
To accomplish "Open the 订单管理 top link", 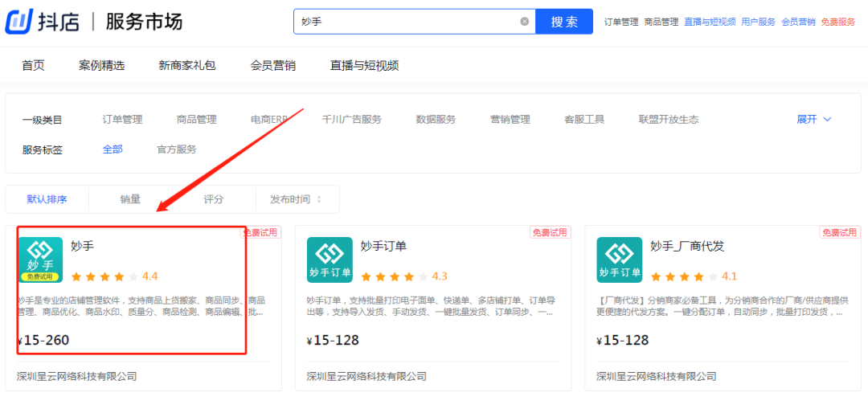I will (621, 22).
